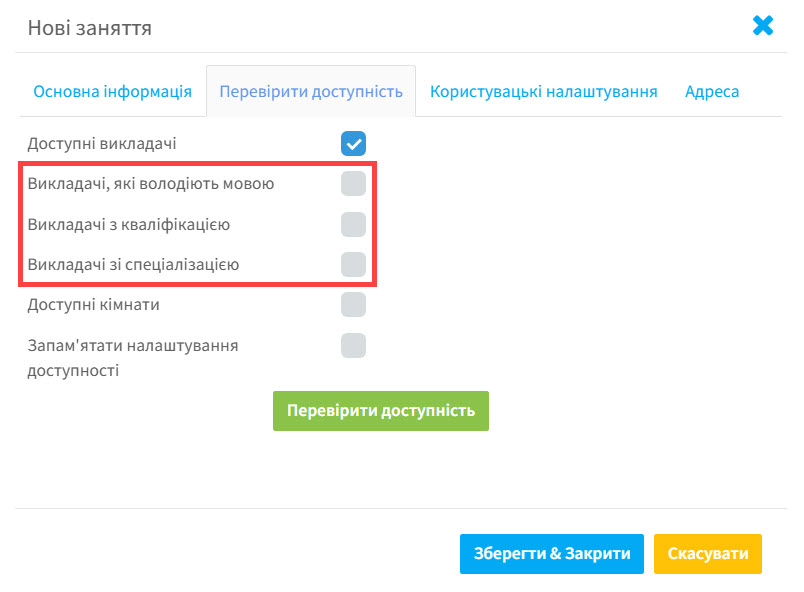Click the Зберегти & Закрити button
This screenshot has height=592, width=804.
point(551,554)
